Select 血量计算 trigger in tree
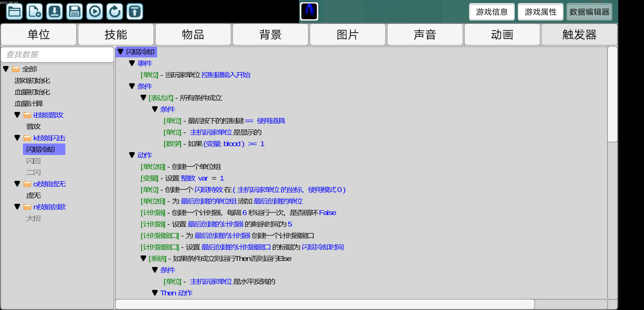 [x=29, y=104]
